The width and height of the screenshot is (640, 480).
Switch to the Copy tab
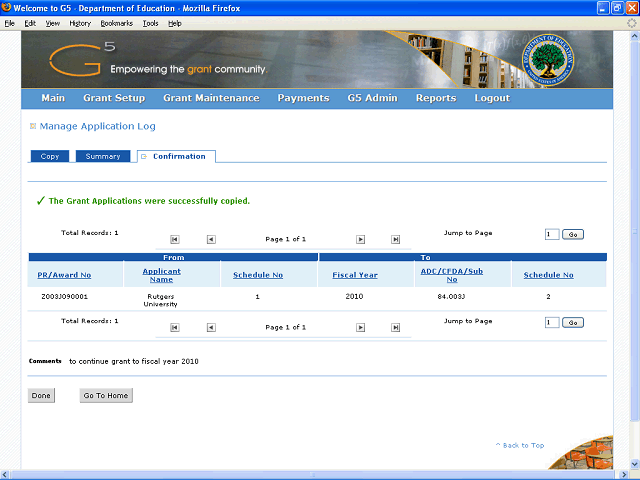(x=50, y=156)
